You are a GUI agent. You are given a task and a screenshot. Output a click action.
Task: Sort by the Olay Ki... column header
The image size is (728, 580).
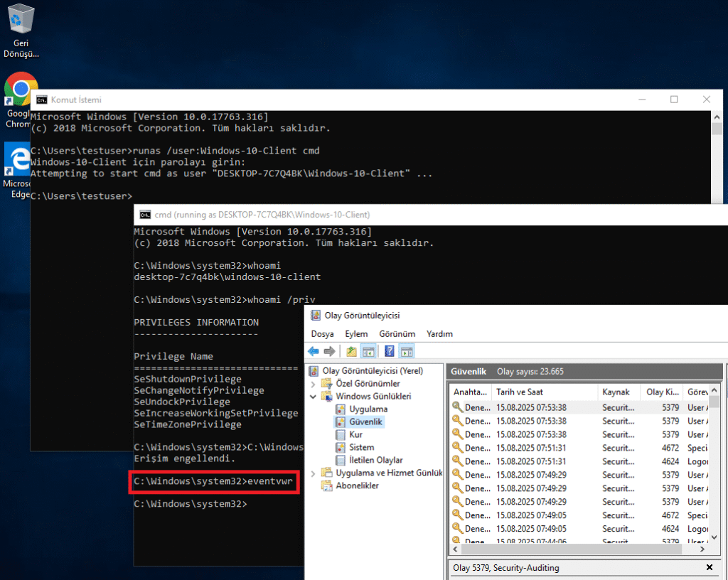[662, 392]
